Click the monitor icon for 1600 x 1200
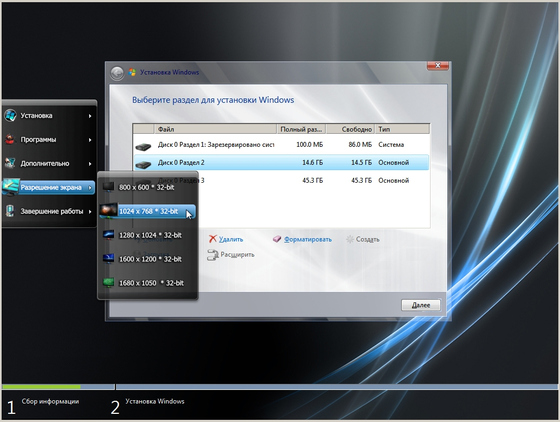This screenshot has height=422, width=560. click(109, 259)
